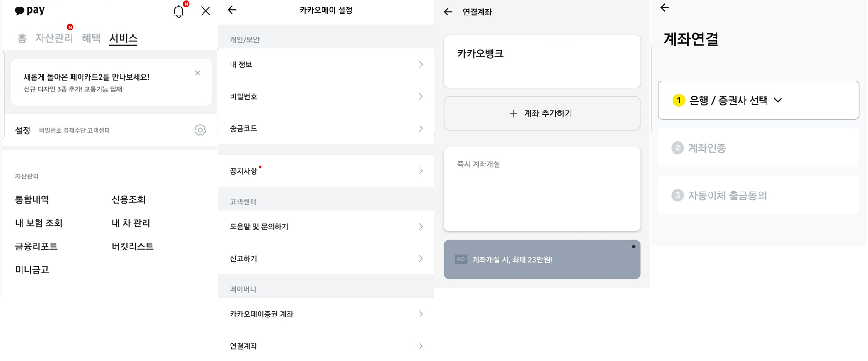
Task: Select the 카카오뱅크 account card
Action: pyautogui.click(x=542, y=61)
